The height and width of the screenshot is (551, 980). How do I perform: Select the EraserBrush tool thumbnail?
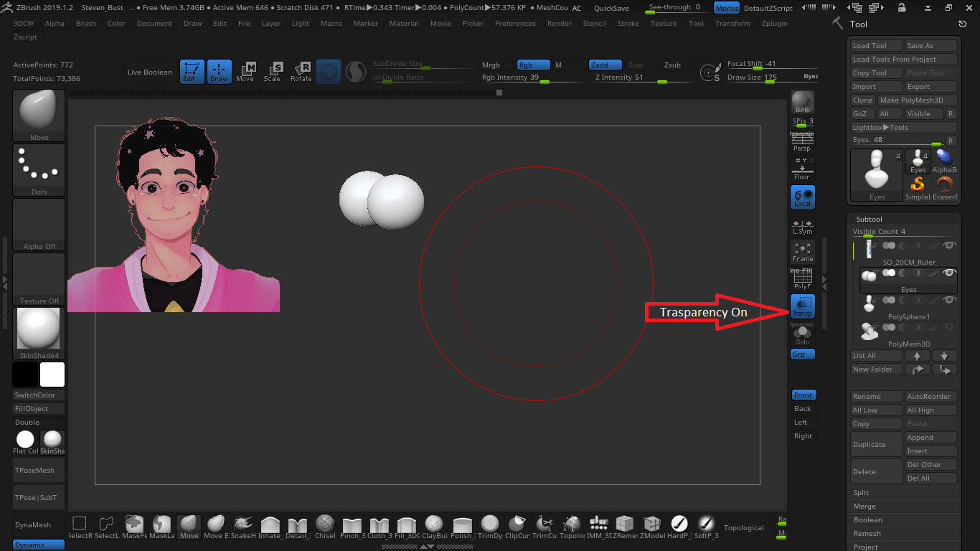point(945,187)
